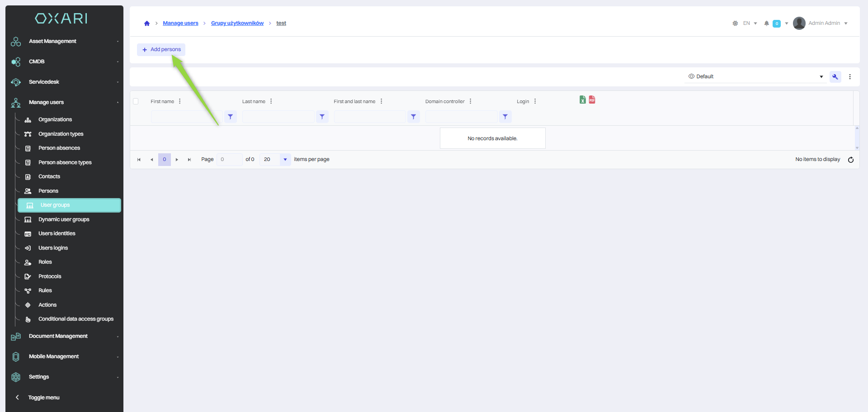Refresh the table with the reload icon

point(850,160)
